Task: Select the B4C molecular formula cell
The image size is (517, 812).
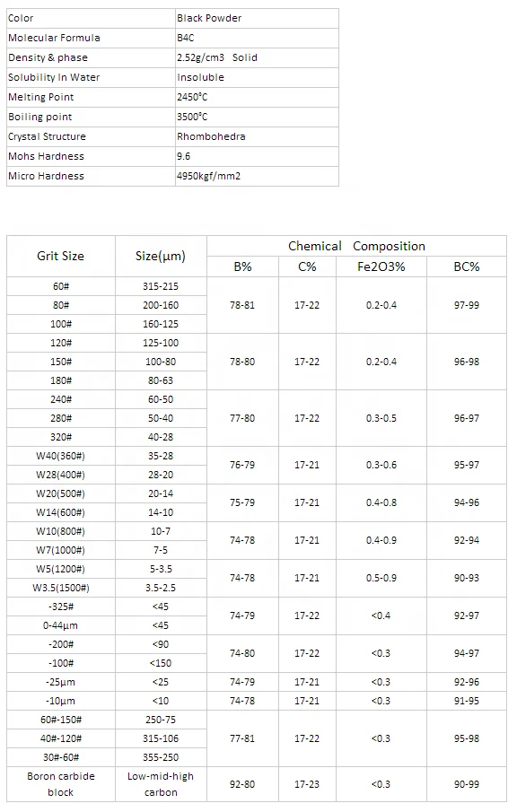Action: pyautogui.click(x=257, y=38)
